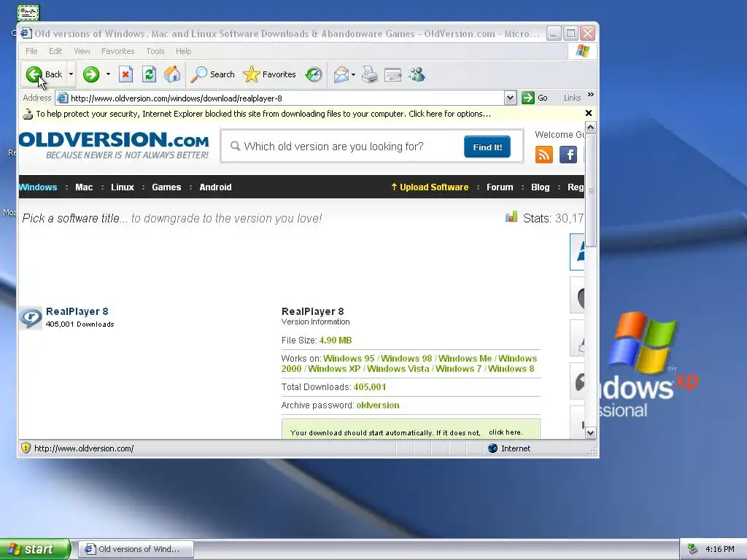Screen dimensions: 747x560
Task: Expand the Mail dropdown arrow
Action: click(x=353, y=75)
